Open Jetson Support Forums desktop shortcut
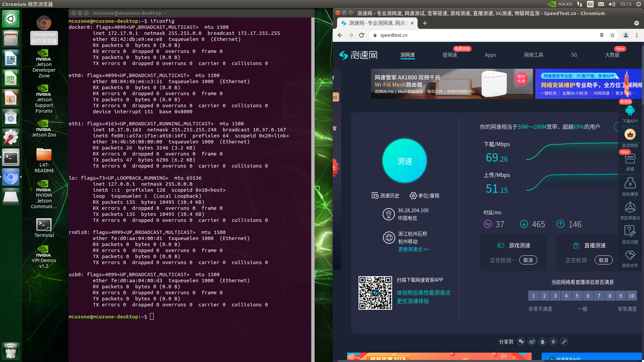Image resolution: width=644 pixels, height=362 pixels. point(44,99)
